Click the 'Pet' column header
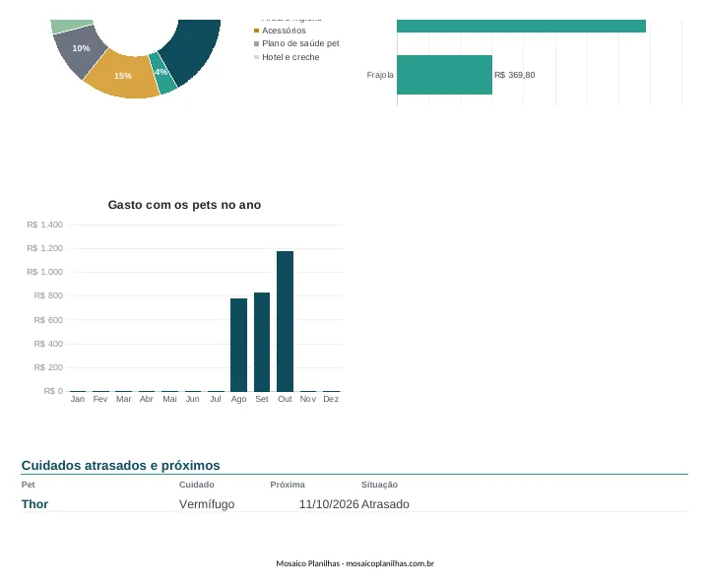 coord(28,485)
